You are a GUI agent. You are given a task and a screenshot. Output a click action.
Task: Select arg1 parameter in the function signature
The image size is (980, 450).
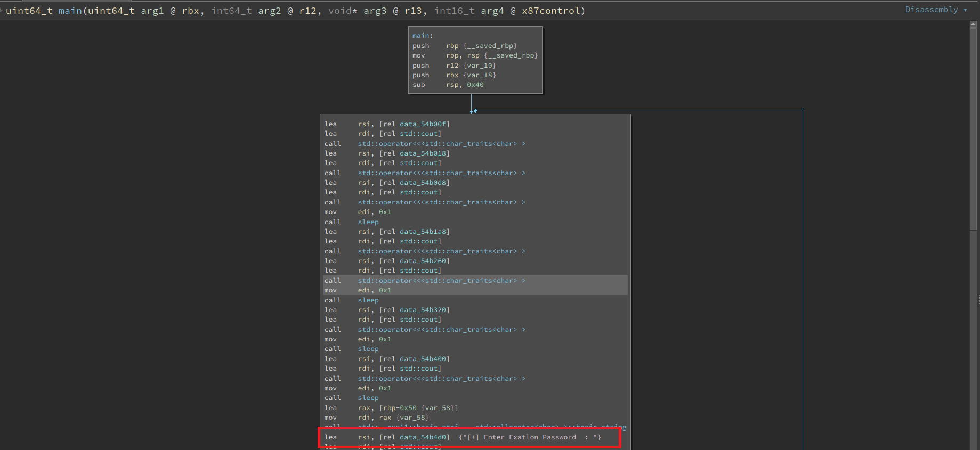point(152,11)
